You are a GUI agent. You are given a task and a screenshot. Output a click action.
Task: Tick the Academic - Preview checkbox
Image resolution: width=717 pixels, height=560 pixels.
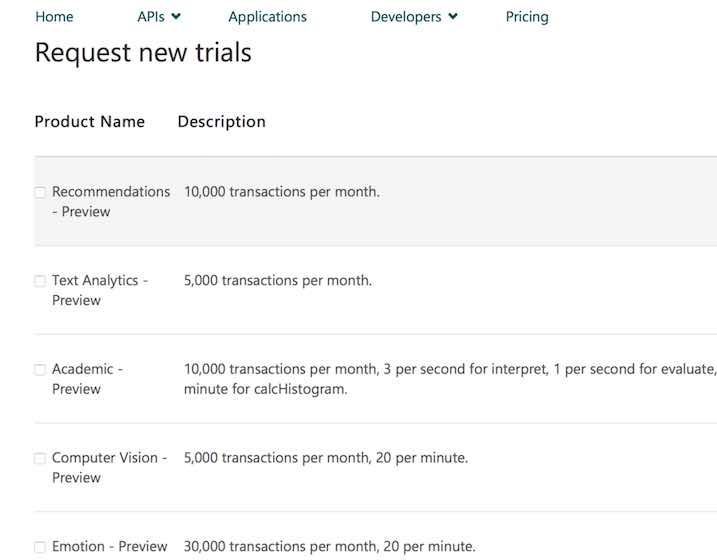[x=40, y=370]
